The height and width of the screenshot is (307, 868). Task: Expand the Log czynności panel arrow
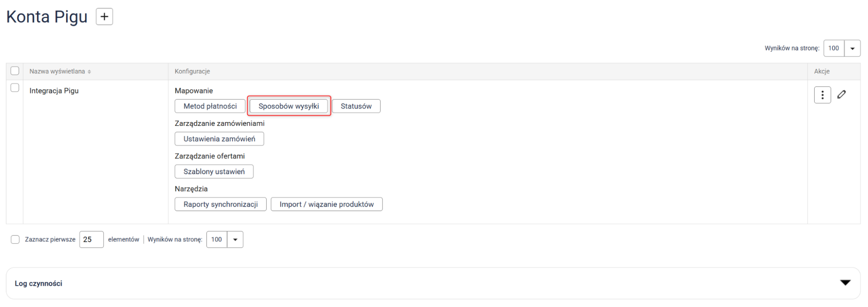845,283
